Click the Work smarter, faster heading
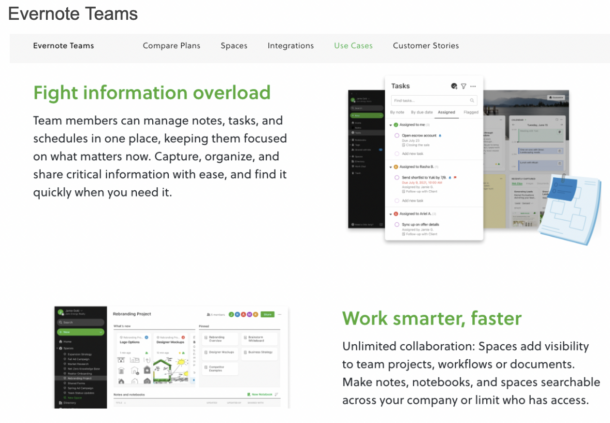610x423 pixels. coord(432,318)
